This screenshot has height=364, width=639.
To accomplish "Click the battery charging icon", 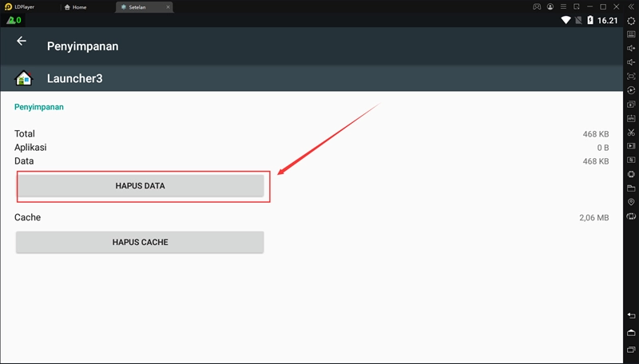I will pos(590,21).
